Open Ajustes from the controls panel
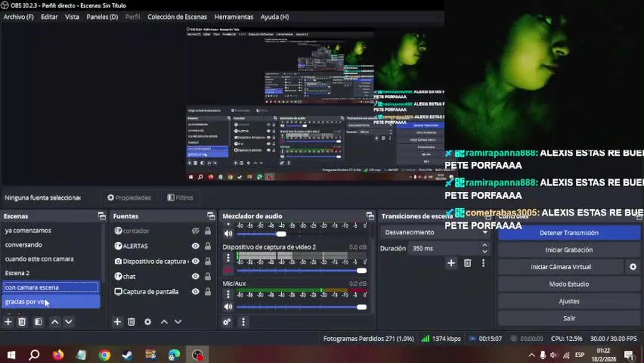The width and height of the screenshot is (644, 363). pos(569,301)
